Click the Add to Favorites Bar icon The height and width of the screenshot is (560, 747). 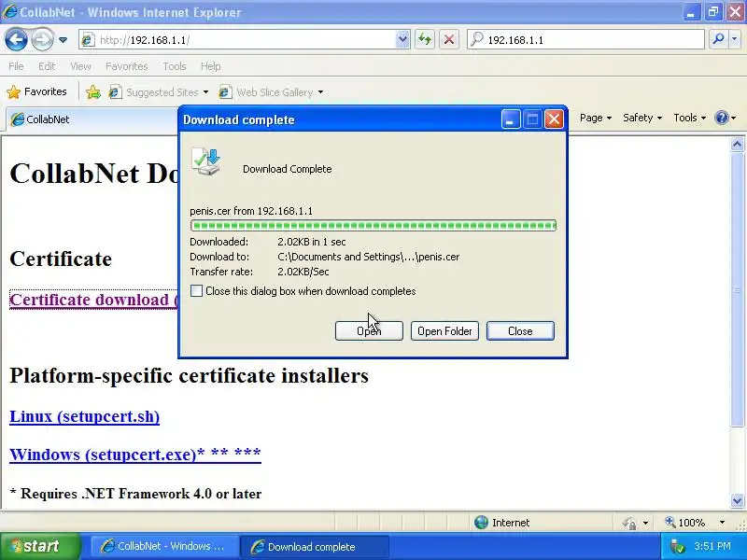[x=94, y=91]
